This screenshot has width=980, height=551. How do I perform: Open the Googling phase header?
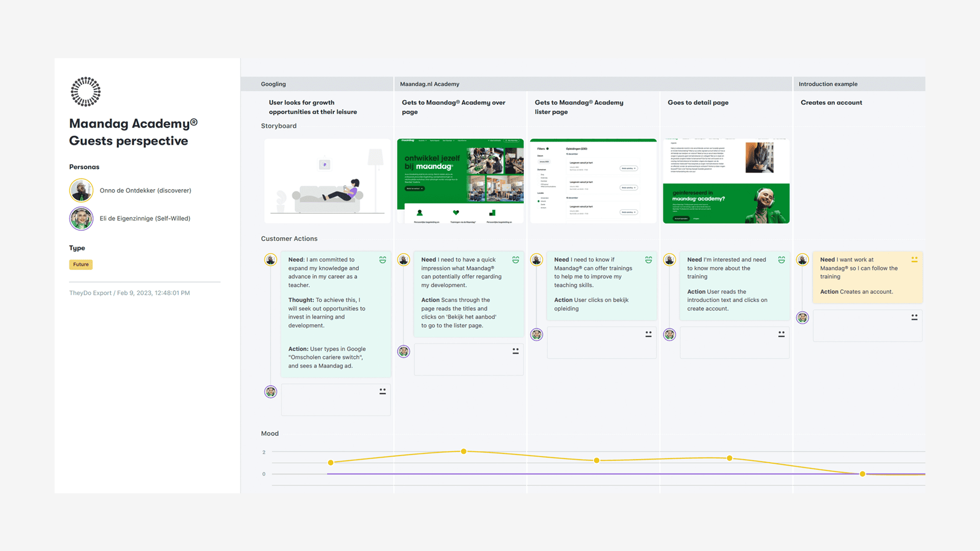point(273,84)
